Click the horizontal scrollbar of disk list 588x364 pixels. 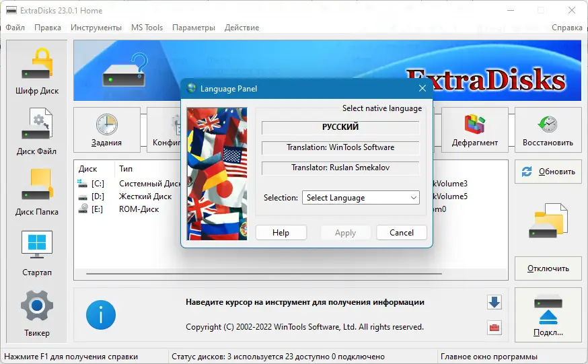[264, 274]
